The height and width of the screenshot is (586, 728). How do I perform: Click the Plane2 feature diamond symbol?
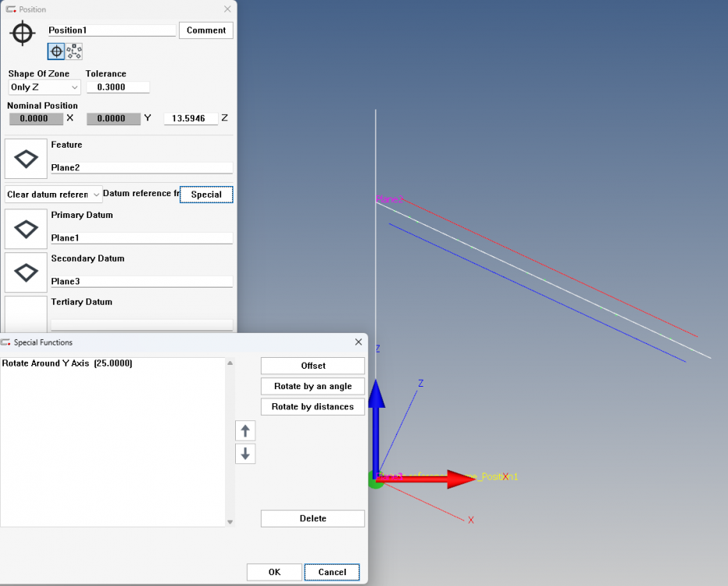(26, 158)
